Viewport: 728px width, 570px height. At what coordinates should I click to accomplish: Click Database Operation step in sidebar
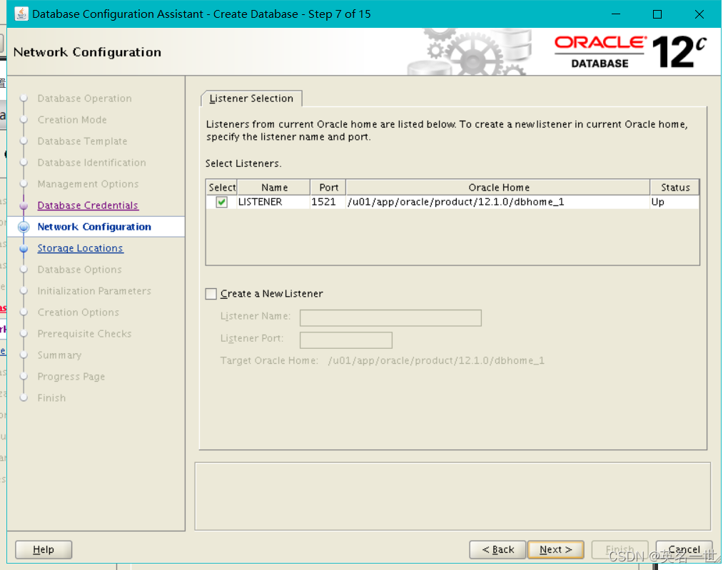point(84,98)
